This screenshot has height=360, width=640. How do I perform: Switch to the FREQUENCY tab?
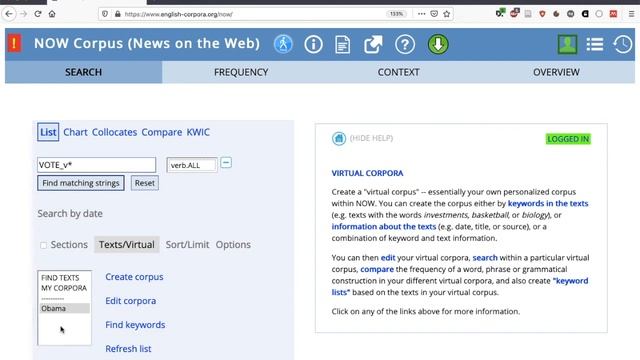pos(241,72)
